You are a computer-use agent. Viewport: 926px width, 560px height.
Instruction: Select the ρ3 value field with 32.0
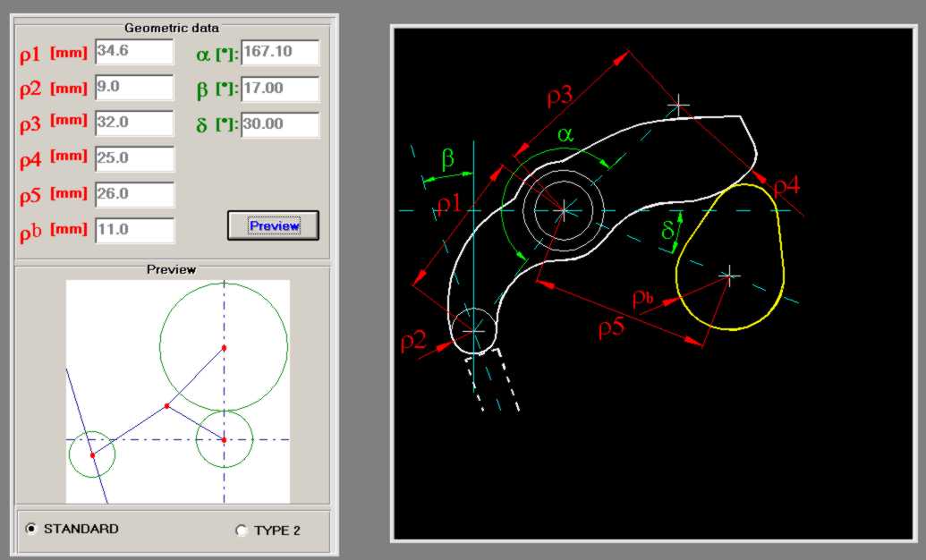133,123
